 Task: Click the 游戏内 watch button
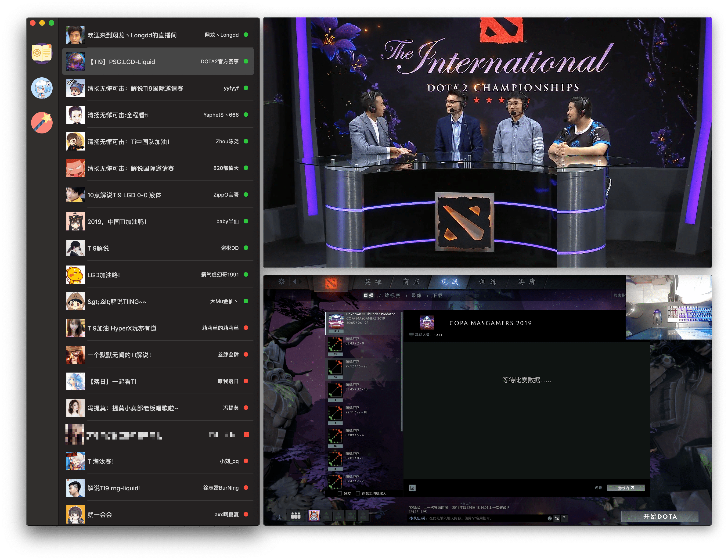[626, 488]
